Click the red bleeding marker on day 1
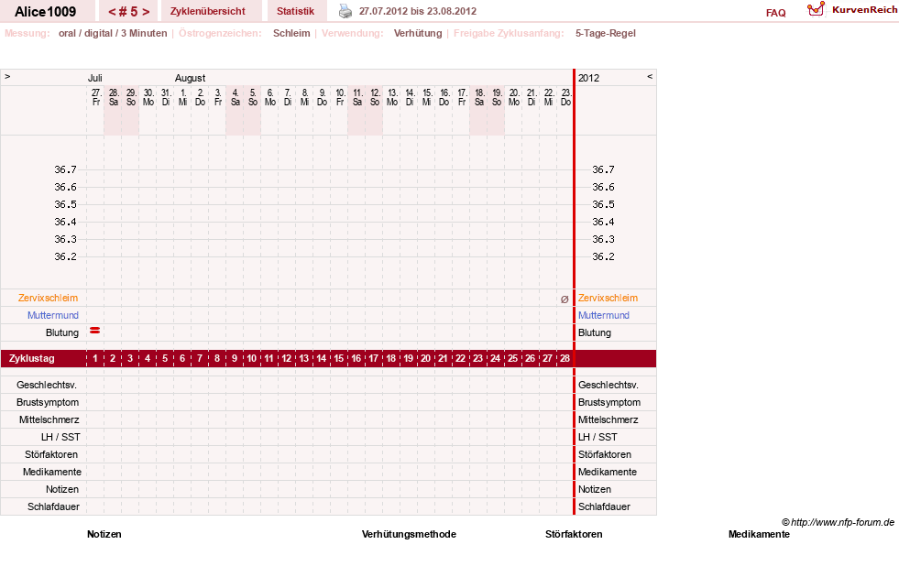This screenshot has height=588, width=899. point(95,331)
